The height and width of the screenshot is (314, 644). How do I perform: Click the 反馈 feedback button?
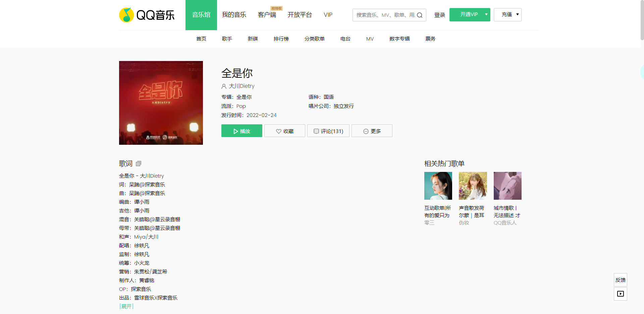(620, 280)
